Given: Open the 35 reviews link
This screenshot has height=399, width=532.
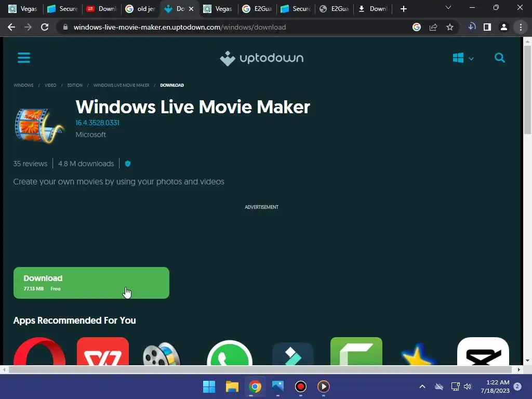Looking at the screenshot, I should (30, 164).
